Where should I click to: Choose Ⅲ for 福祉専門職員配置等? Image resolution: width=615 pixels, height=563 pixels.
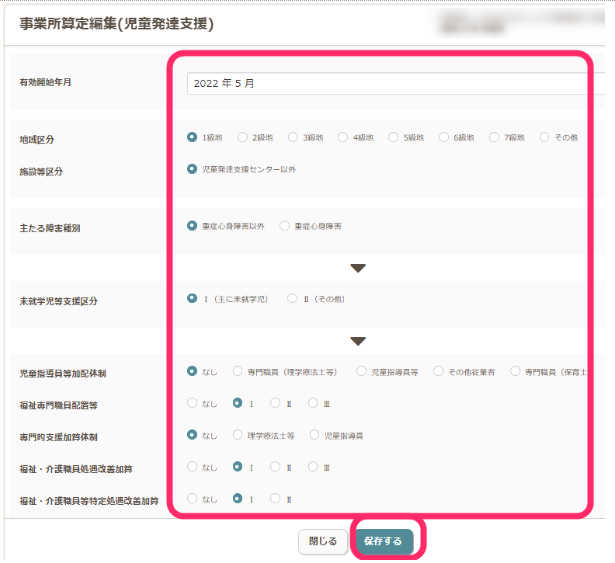tap(313, 403)
